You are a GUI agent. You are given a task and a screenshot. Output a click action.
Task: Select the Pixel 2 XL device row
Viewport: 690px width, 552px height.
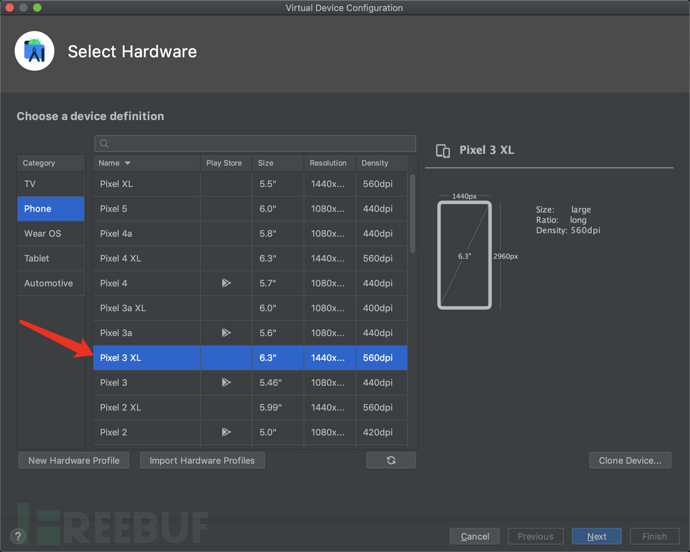pyautogui.click(x=250, y=408)
